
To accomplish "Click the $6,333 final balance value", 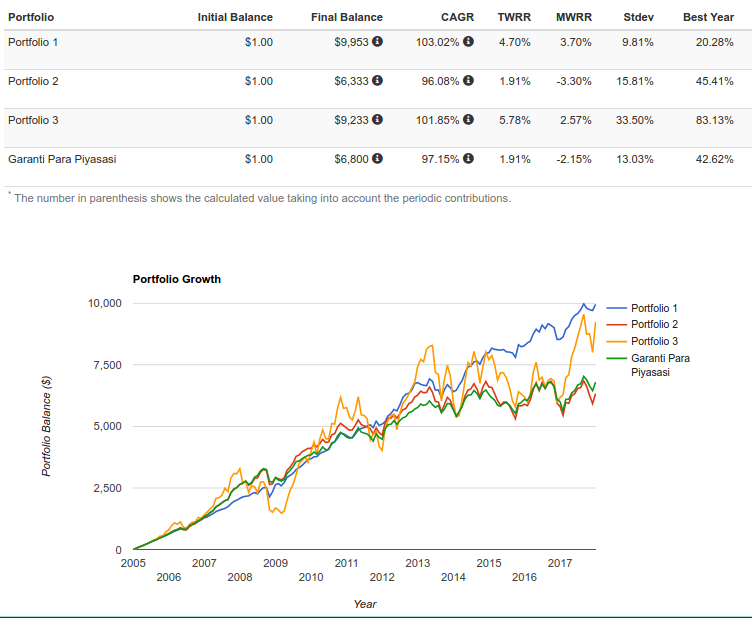I will pos(352,81).
